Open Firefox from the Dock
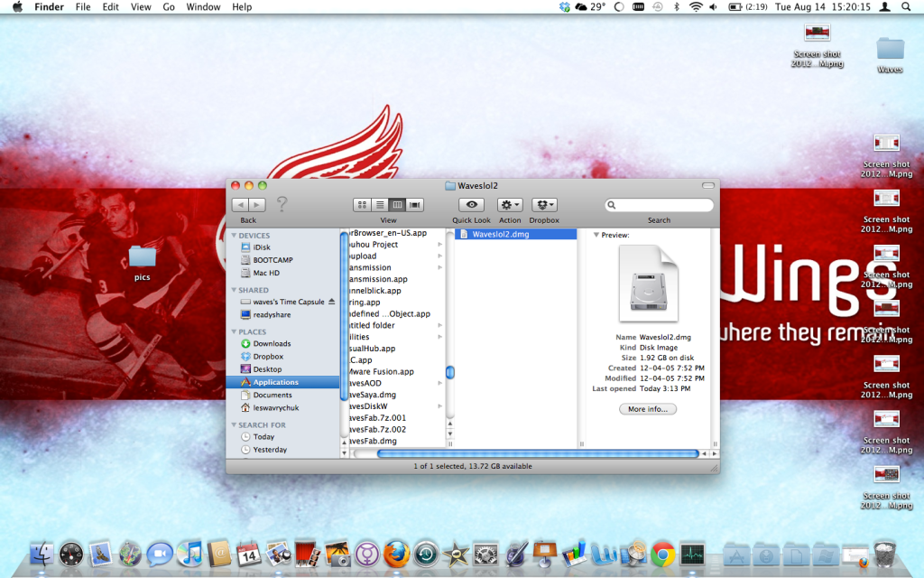This screenshot has width=924, height=578. (x=397, y=555)
